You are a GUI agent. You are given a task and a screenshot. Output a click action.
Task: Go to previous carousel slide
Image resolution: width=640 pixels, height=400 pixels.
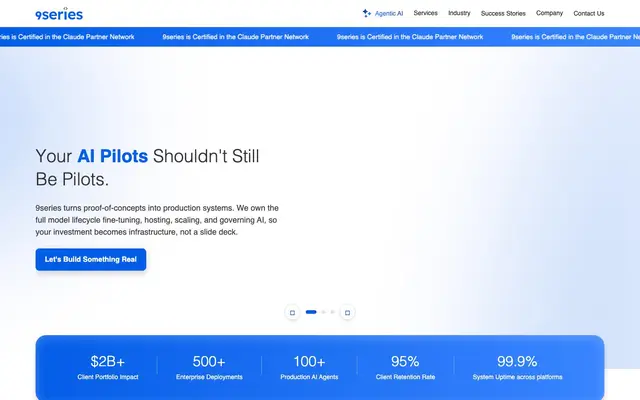(x=292, y=313)
